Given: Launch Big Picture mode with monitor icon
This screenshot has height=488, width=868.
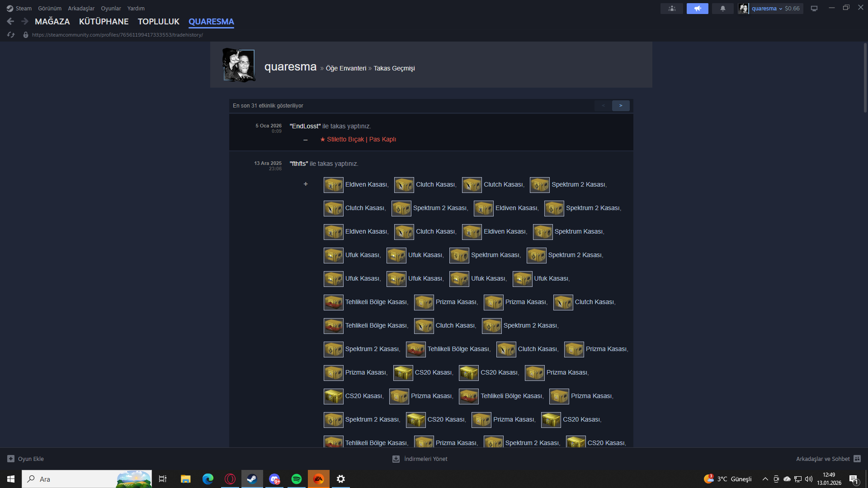Looking at the screenshot, I should click(814, 8).
